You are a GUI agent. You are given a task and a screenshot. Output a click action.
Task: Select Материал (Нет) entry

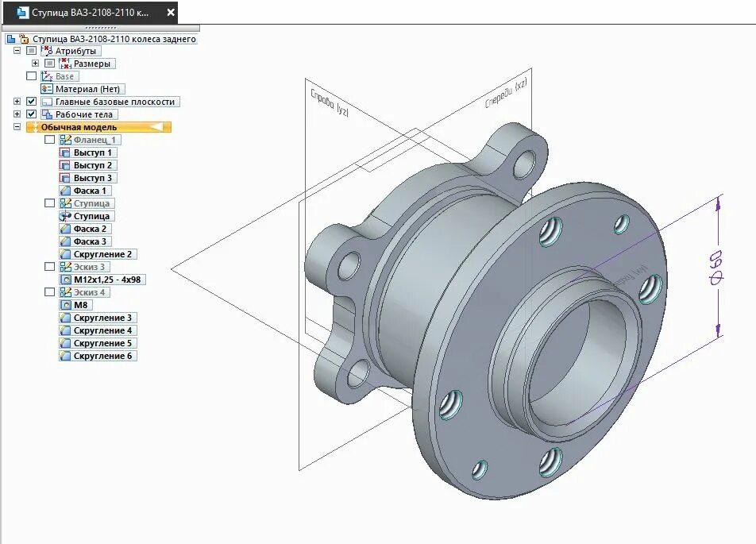[83, 89]
